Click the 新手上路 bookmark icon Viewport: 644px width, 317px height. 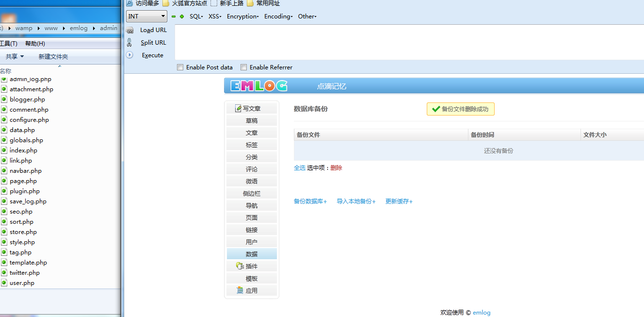point(214,3)
